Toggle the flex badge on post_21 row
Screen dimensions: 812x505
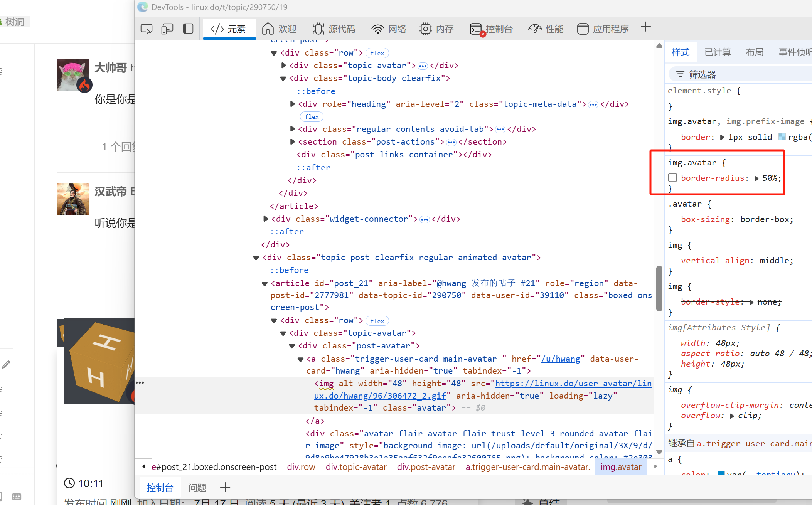[x=377, y=321]
